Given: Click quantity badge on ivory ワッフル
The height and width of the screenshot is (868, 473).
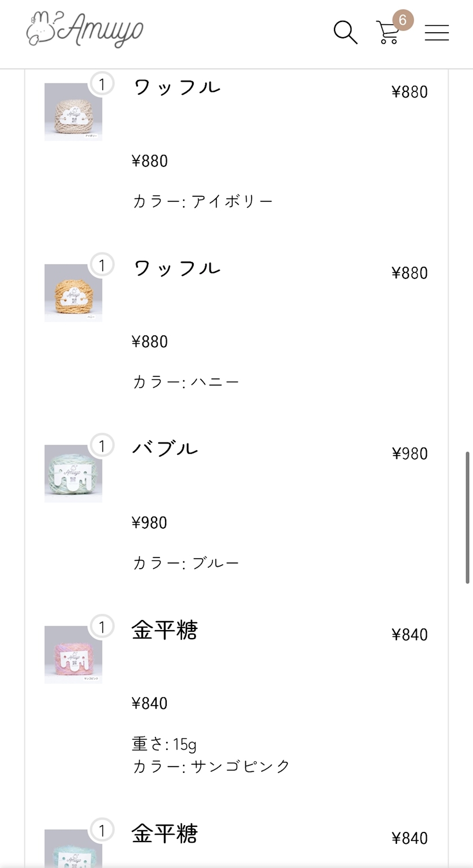Looking at the screenshot, I should pos(102,85).
